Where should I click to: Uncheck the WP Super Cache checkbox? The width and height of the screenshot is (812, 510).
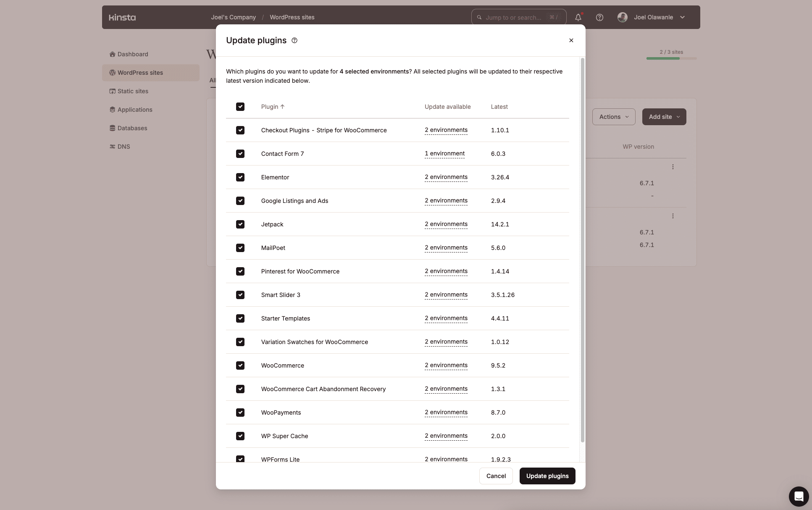coord(240,436)
